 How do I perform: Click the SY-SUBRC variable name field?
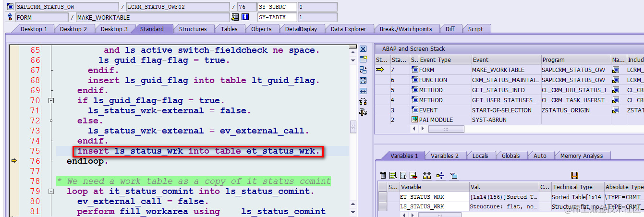[277, 7]
